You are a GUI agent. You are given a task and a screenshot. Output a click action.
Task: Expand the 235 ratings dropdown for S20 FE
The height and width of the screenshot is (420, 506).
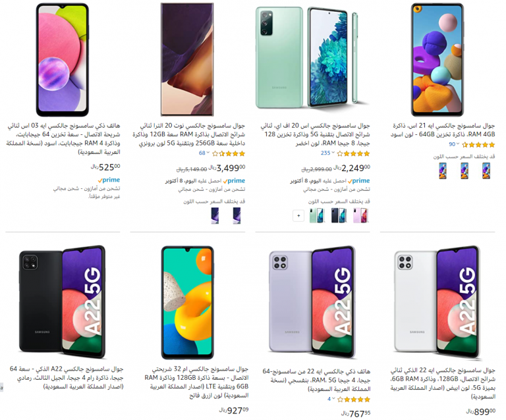[x=327, y=153]
